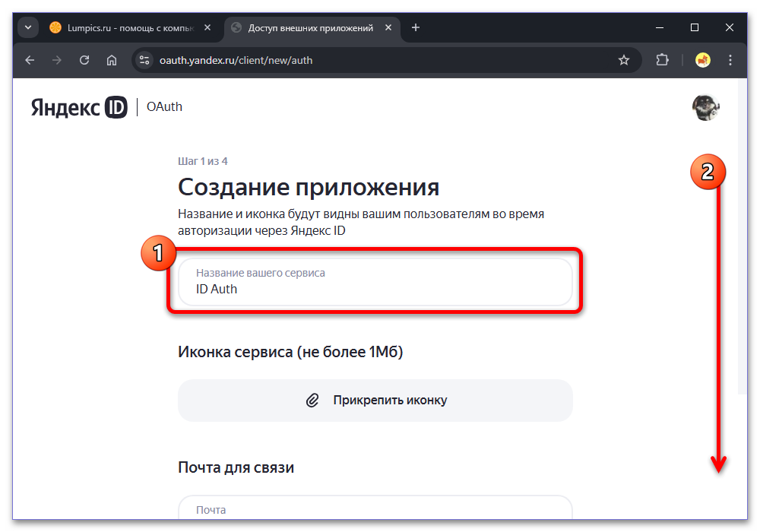Maximize the browser window
The image size is (760, 532).
tap(695, 27)
